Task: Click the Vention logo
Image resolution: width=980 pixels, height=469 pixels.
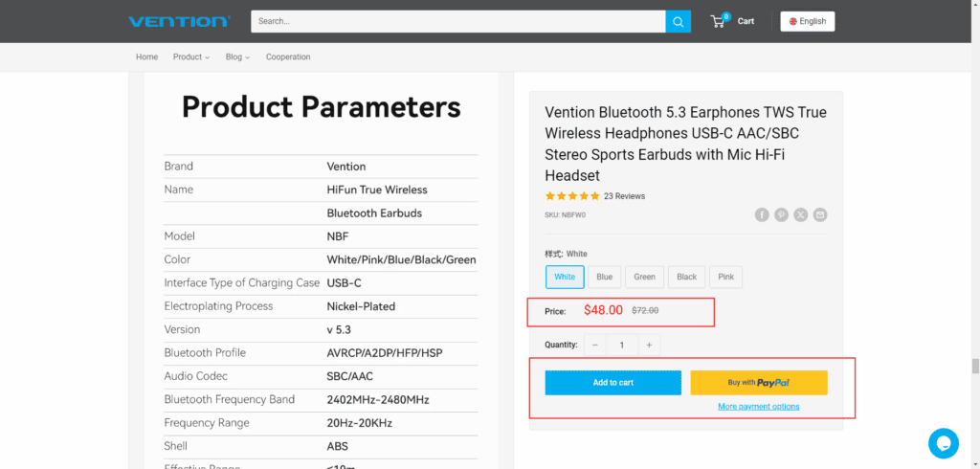Action: (x=179, y=21)
